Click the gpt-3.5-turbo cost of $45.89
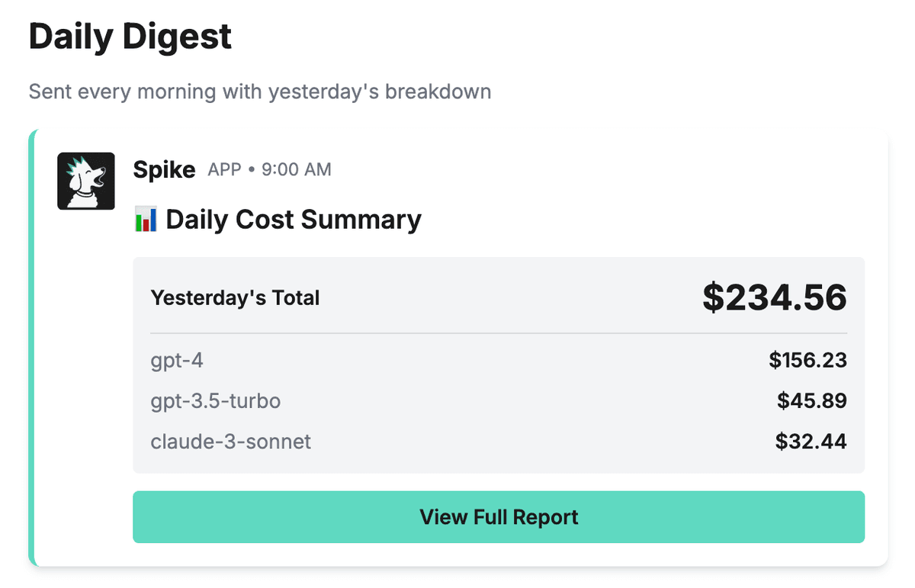The image size is (915, 588). (x=811, y=400)
